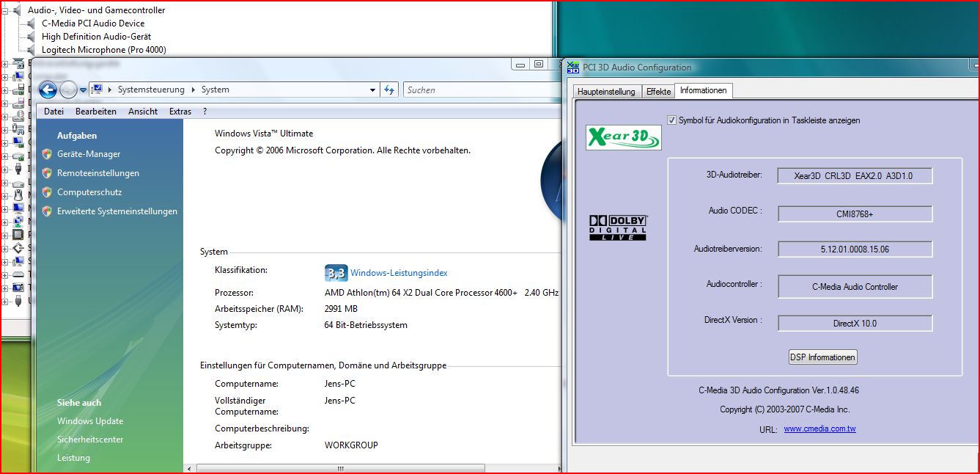The image size is (980, 474).
Task: Open the address bar history dropdown
Action: [x=373, y=90]
